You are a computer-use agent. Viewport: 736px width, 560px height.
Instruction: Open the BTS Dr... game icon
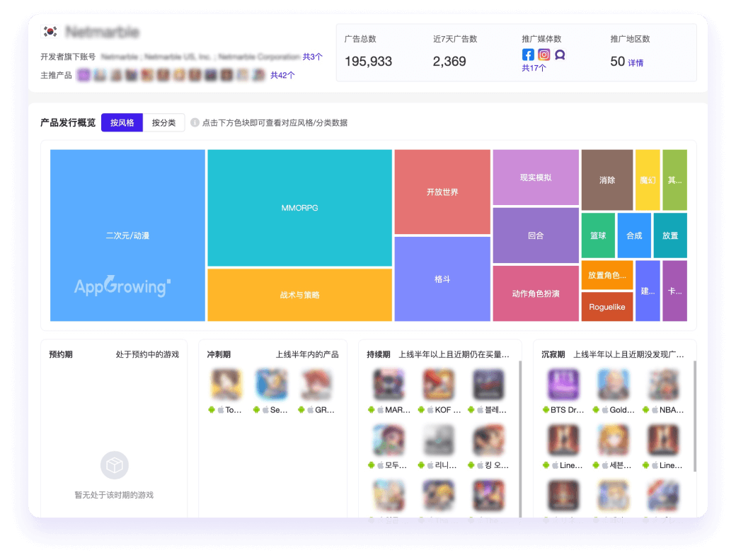(x=563, y=385)
